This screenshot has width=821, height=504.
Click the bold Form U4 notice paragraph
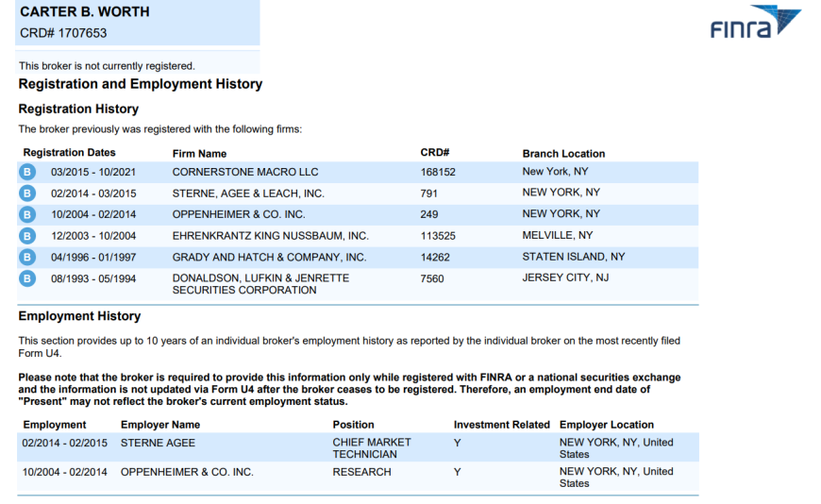[349, 389]
